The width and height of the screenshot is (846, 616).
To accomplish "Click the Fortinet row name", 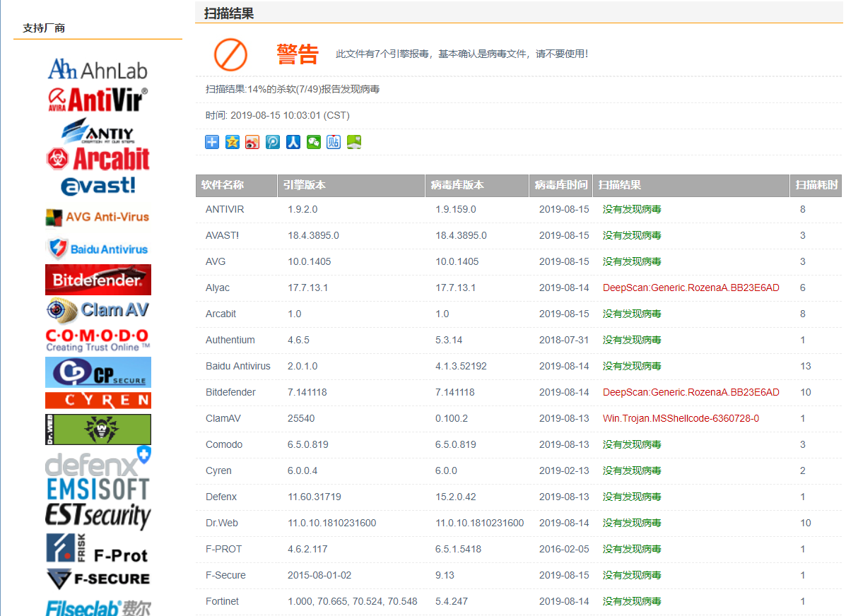I will (x=222, y=601).
